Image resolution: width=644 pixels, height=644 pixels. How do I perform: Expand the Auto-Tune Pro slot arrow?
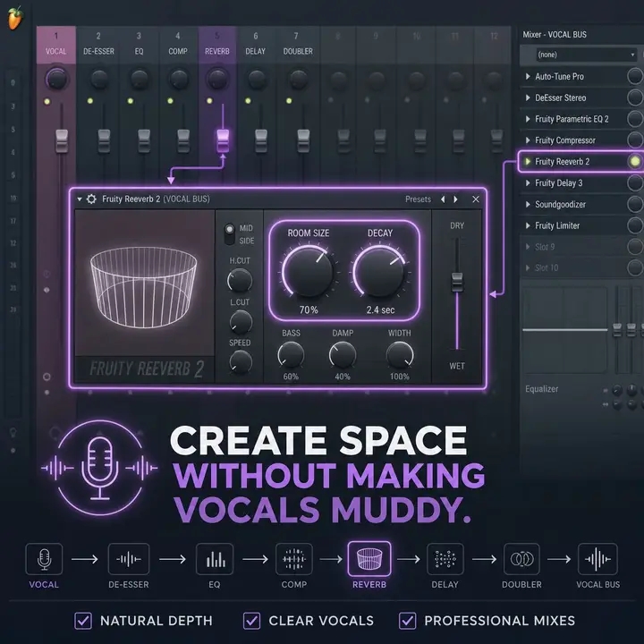pyautogui.click(x=528, y=76)
